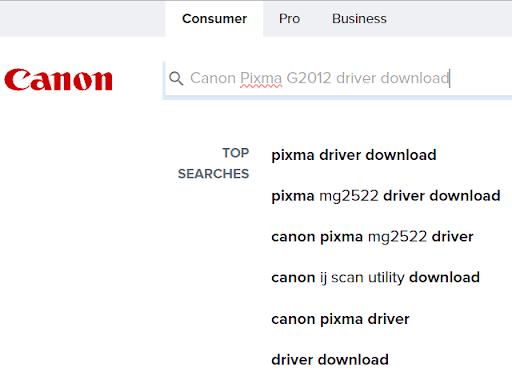Image resolution: width=512 pixels, height=380 pixels.
Task: Select the bottom 'driver download' suggestion
Action: [330, 360]
